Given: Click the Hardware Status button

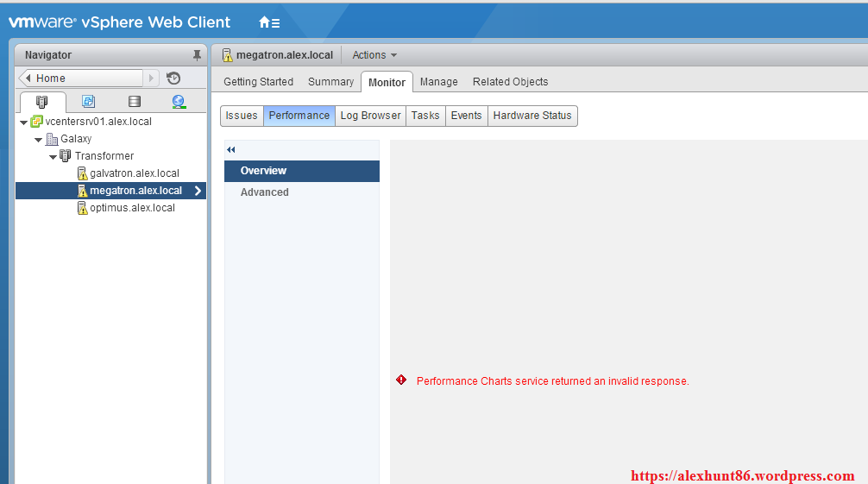Looking at the screenshot, I should tap(531, 116).
